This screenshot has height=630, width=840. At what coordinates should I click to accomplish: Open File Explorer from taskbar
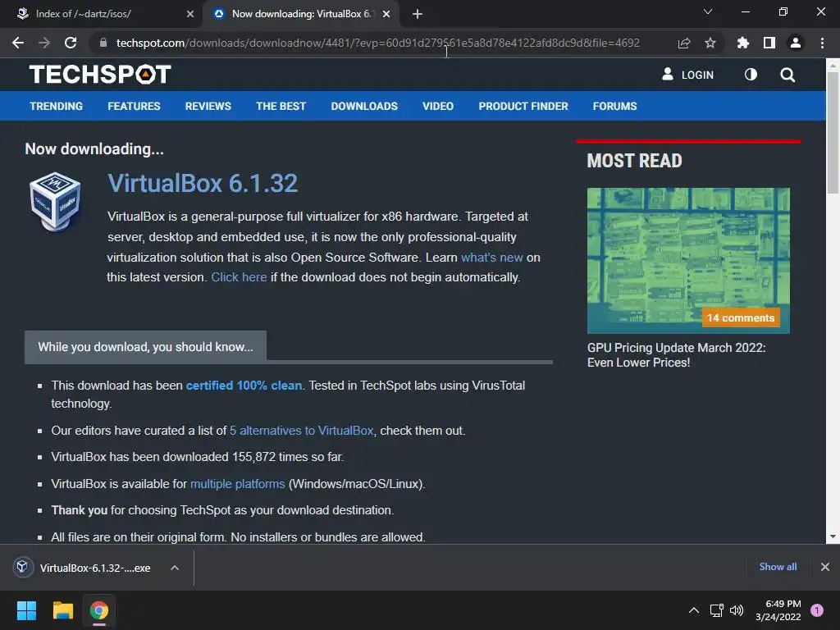click(62, 610)
